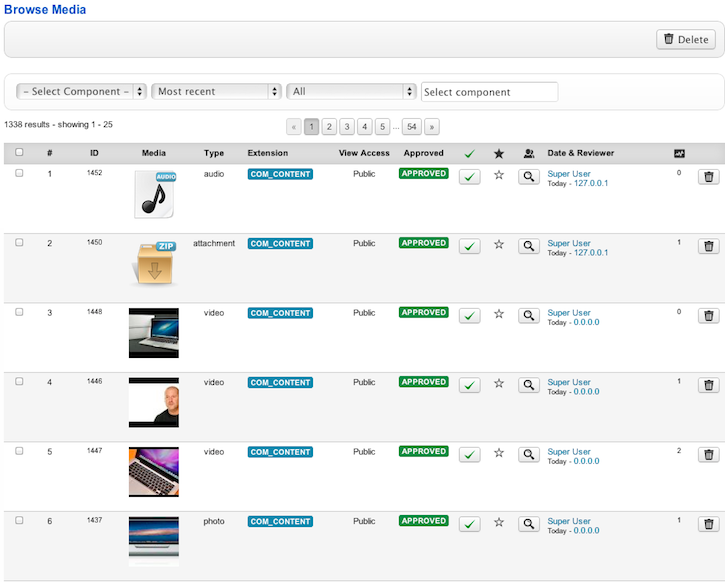The image size is (725, 582).
Task: Star the video with ID 1448
Action: click(499, 315)
